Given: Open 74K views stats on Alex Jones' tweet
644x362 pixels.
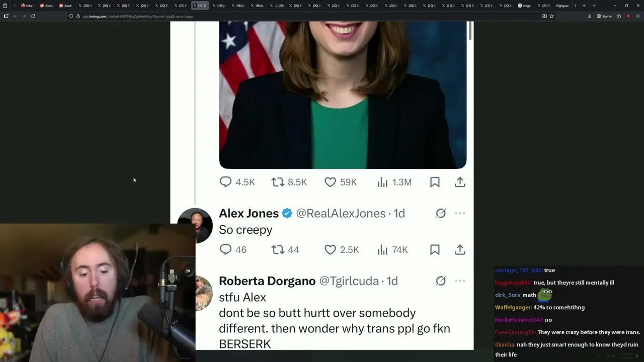Looking at the screenshot, I should coord(392,249).
